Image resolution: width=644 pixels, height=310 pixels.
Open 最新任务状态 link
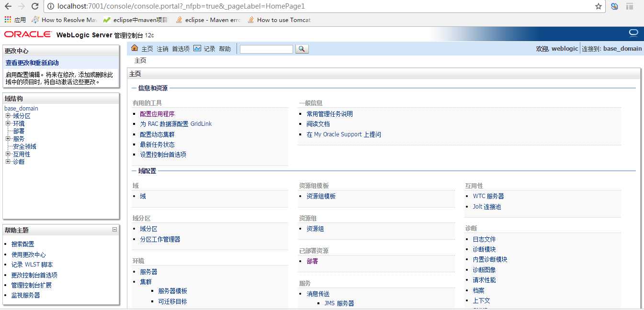(157, 144)
